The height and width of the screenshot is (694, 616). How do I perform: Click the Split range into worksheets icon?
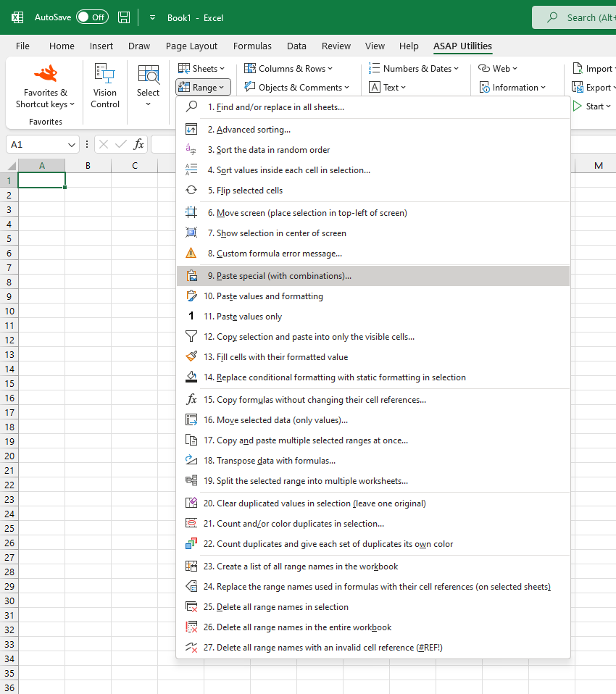tap(191, 481)
